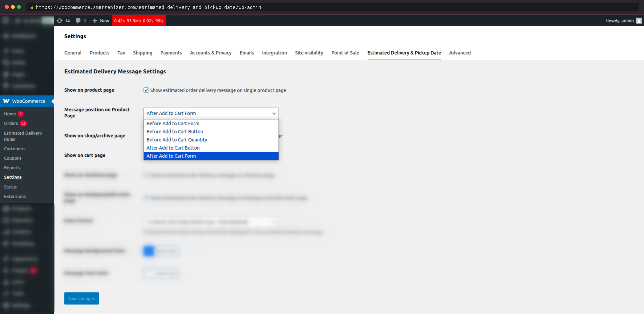Click the Orders 53 count badge
Viewport: 644px width, 314px height.
tap(23, 123)
